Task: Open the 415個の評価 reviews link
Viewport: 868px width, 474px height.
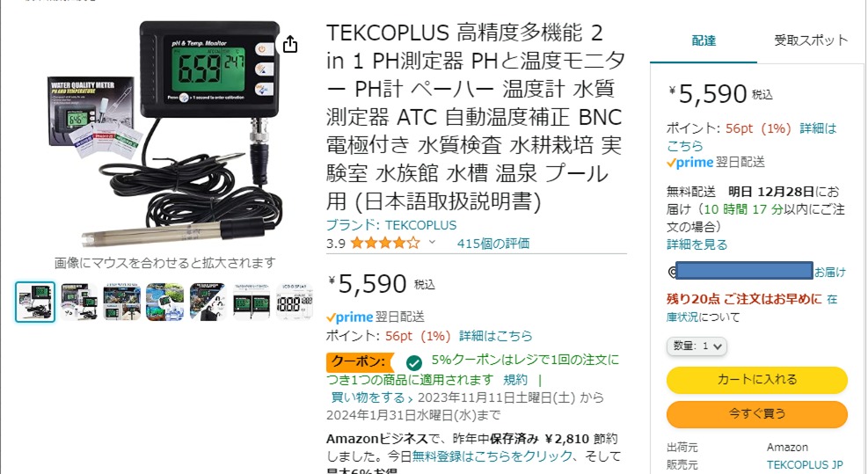Action: click(x=492, y=244)
